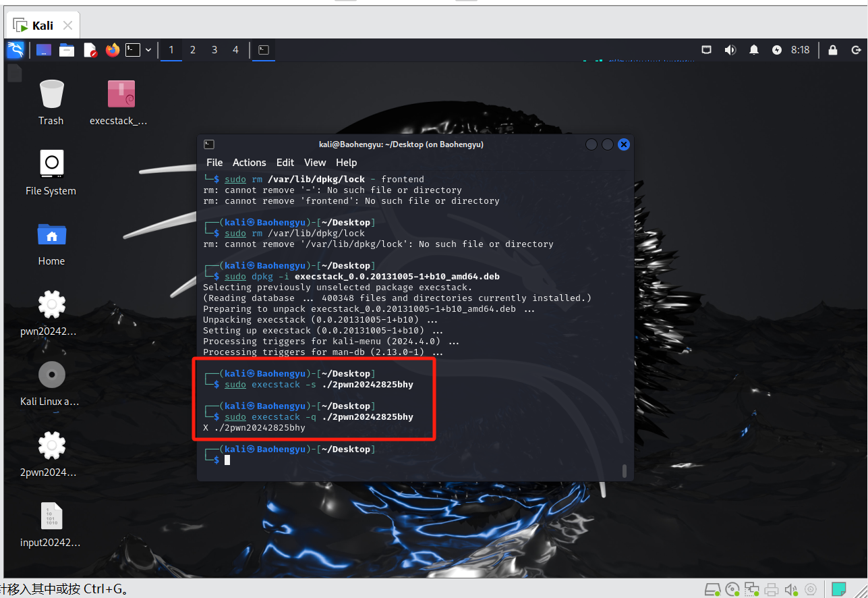Open the terminal Actions menu

click(250, 163)
